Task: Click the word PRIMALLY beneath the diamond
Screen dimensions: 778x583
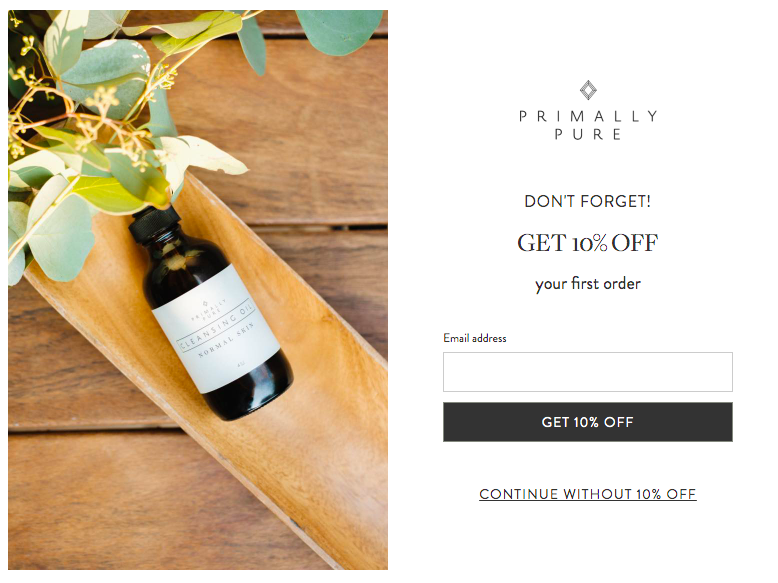Action: coord(588,116)
